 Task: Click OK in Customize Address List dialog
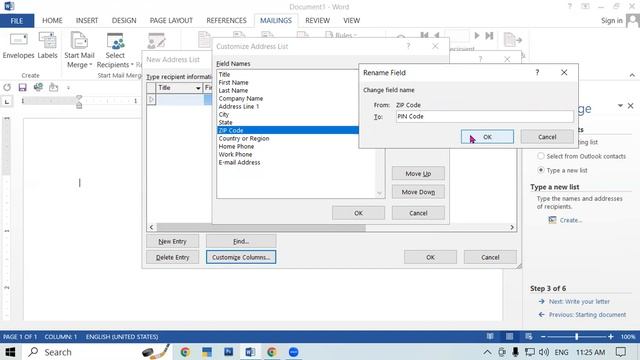(x=358, y=213)
